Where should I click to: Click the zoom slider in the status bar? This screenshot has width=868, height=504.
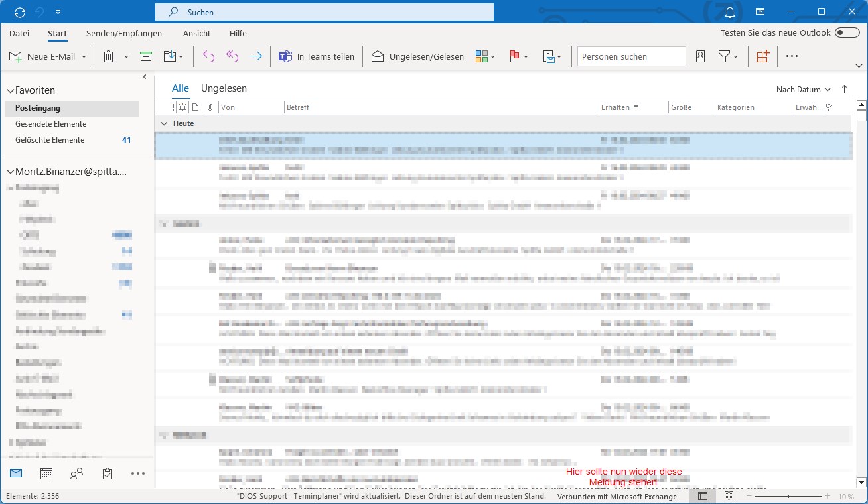pyautogui.click(x=788, y=496)
